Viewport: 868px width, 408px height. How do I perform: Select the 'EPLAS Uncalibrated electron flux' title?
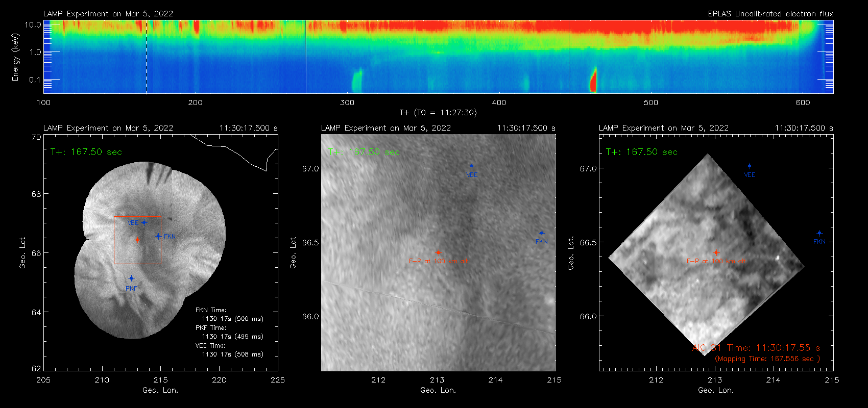(770, 14)
